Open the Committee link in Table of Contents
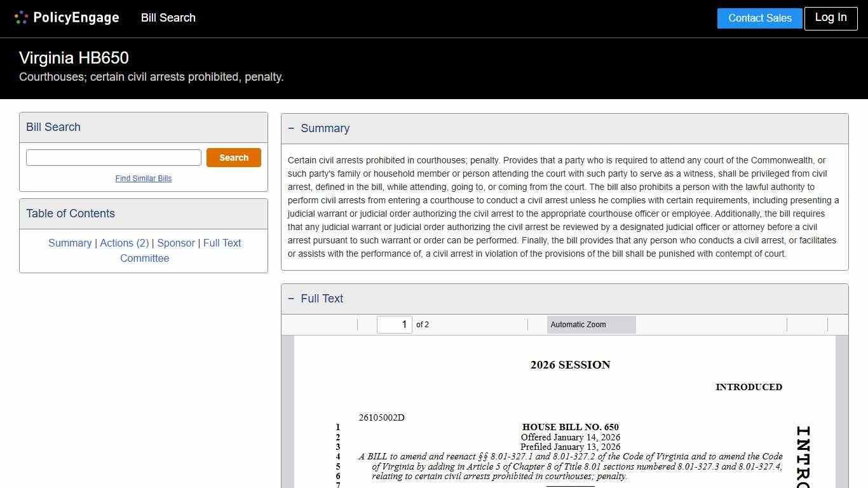This screenshot has height=488, width=868. pyautogui.click(x=144, y=258)
